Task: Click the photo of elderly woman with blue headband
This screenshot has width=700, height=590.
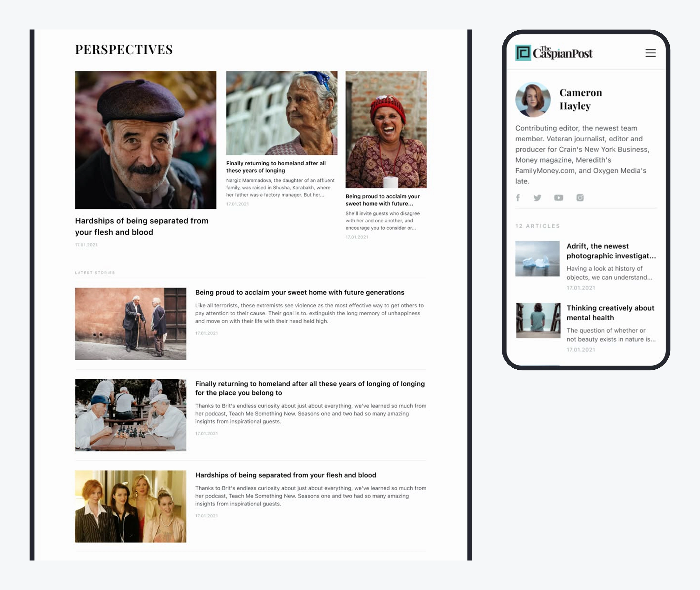Action: pos(282,113)
